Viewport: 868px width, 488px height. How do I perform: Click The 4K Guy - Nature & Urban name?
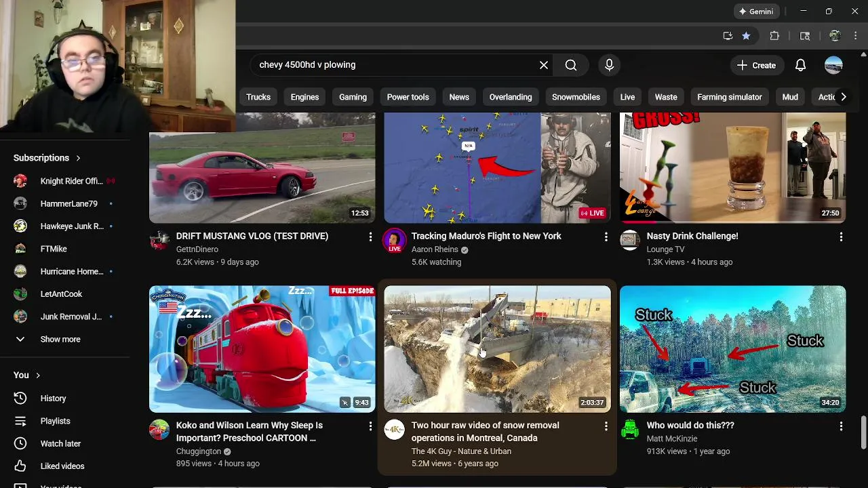[461, 451]
